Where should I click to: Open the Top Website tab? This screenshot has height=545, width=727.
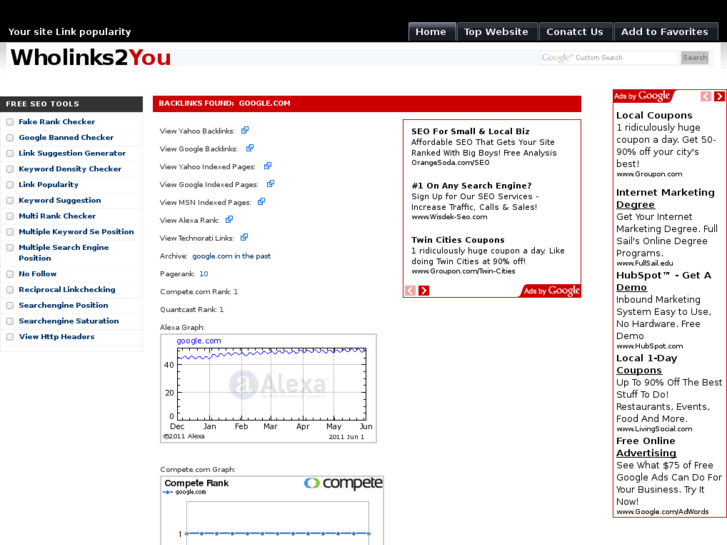pos(497,32)
